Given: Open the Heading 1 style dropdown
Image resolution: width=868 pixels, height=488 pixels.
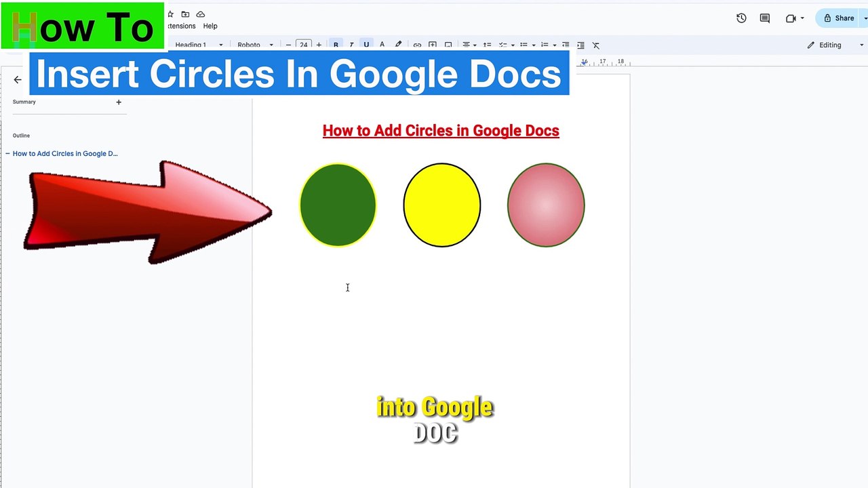Looking at the screenshot, I should 199,45.
